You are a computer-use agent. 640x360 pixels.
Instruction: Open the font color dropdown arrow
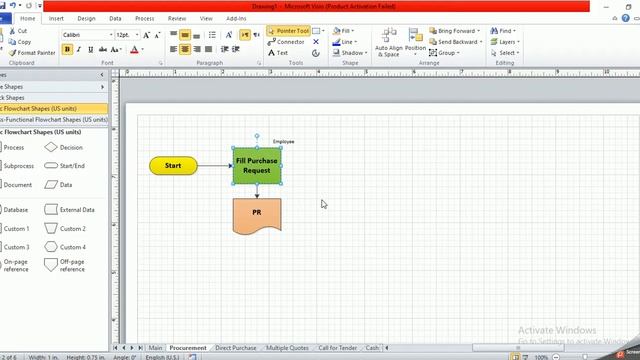click(x=142, y=49)
